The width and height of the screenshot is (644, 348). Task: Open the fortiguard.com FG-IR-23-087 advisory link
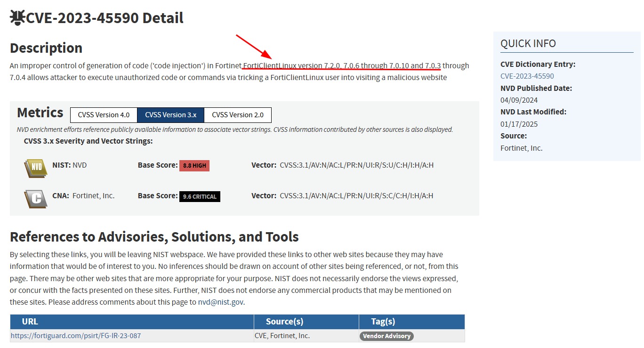click(75, 336)
